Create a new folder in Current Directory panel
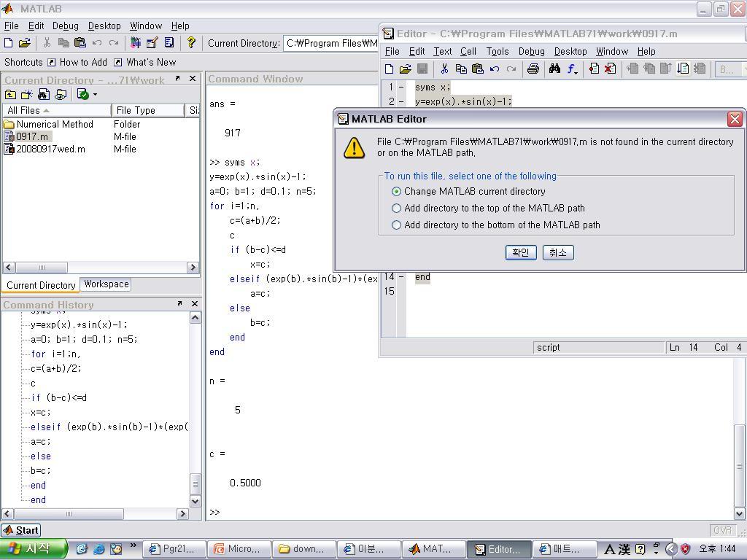 [27, 94]
